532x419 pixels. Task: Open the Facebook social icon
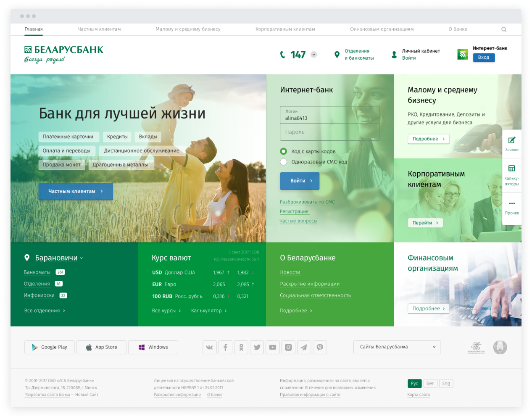point(225,347)
